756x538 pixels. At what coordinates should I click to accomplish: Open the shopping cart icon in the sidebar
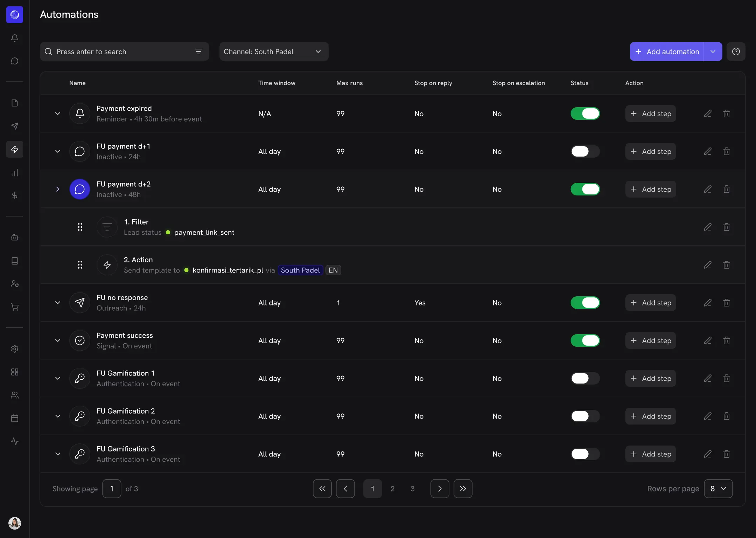(15, 307)
